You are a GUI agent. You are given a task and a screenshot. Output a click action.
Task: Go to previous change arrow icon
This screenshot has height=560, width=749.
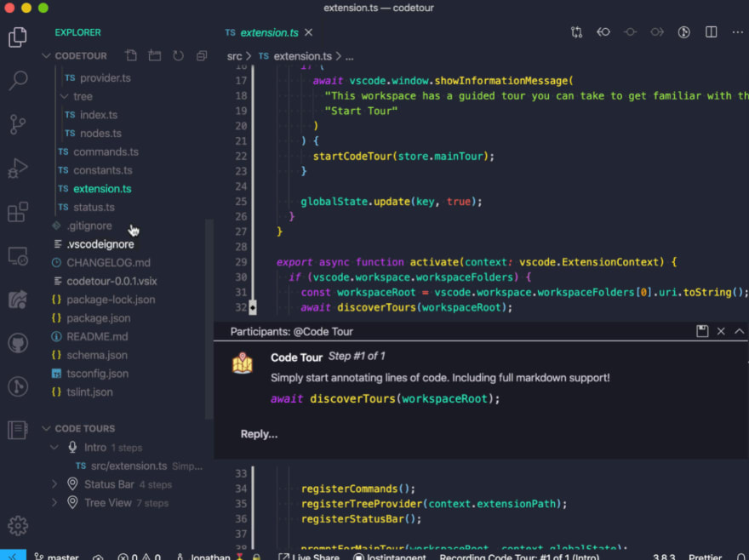[x=603, y=32]
